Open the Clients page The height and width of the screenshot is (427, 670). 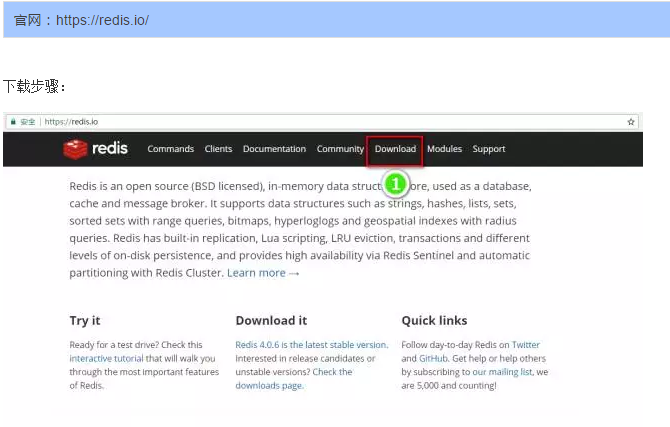(x=218, y=149)
